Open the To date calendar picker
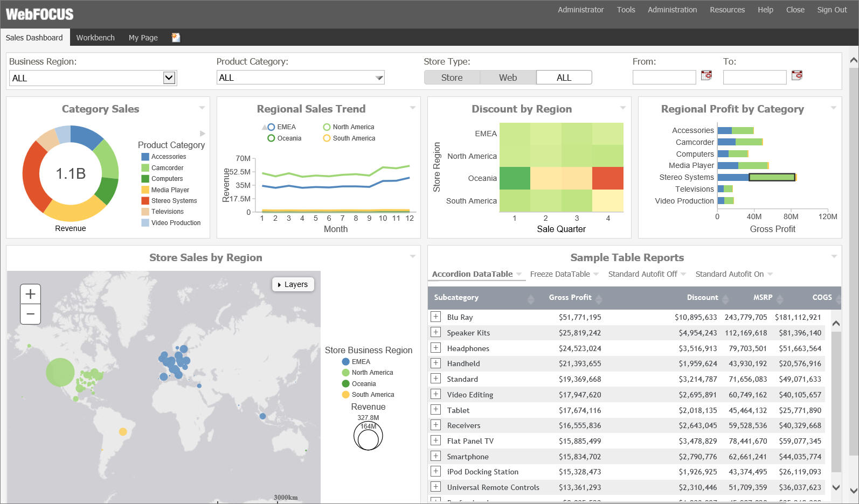Viewport: 859px width, 504px height. coord(796,75)
